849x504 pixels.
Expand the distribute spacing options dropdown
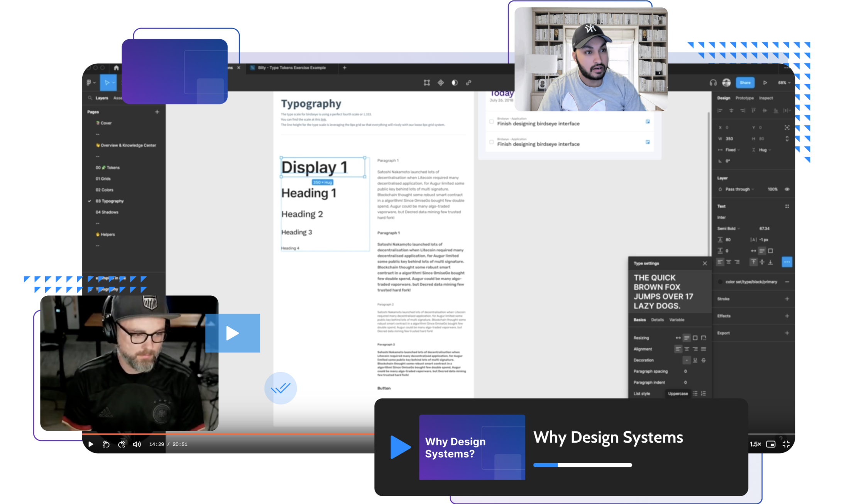(x=787, y=111)
